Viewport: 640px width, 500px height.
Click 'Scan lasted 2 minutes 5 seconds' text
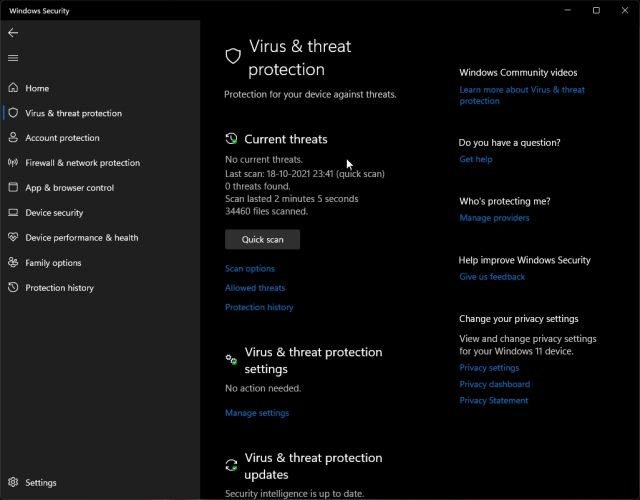tap(292, 199)
